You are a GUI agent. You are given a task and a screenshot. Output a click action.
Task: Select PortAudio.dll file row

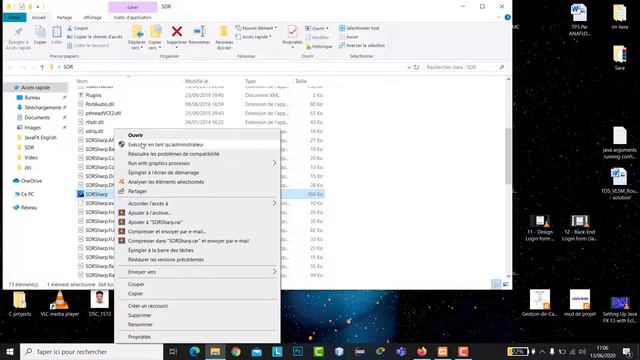tap(201, 104)
